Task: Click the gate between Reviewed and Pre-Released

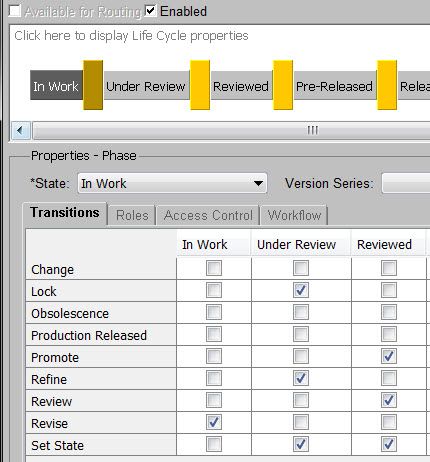Action: 283,85
